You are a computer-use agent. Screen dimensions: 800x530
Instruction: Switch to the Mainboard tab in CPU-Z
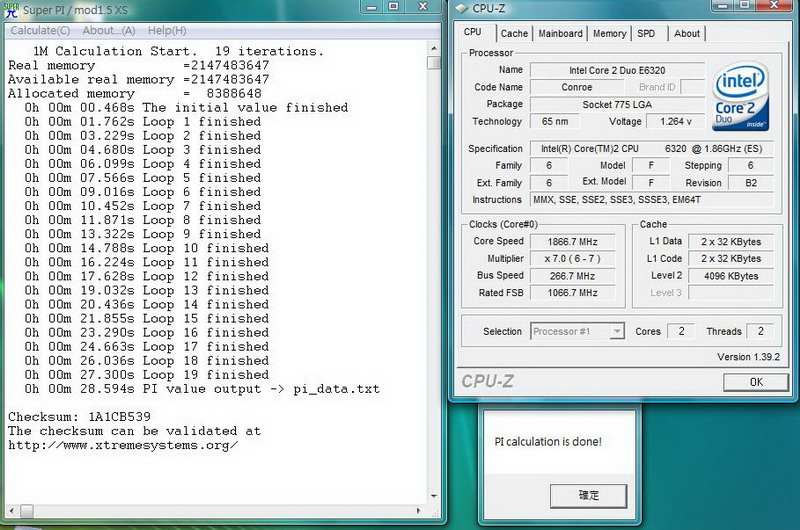[x=560, y=34]
